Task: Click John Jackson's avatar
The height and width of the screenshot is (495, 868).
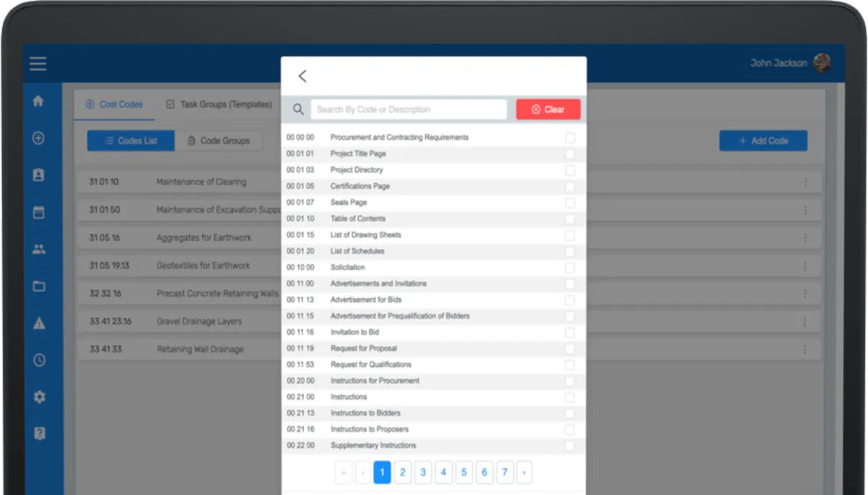Action: click(x=822, y=63)
